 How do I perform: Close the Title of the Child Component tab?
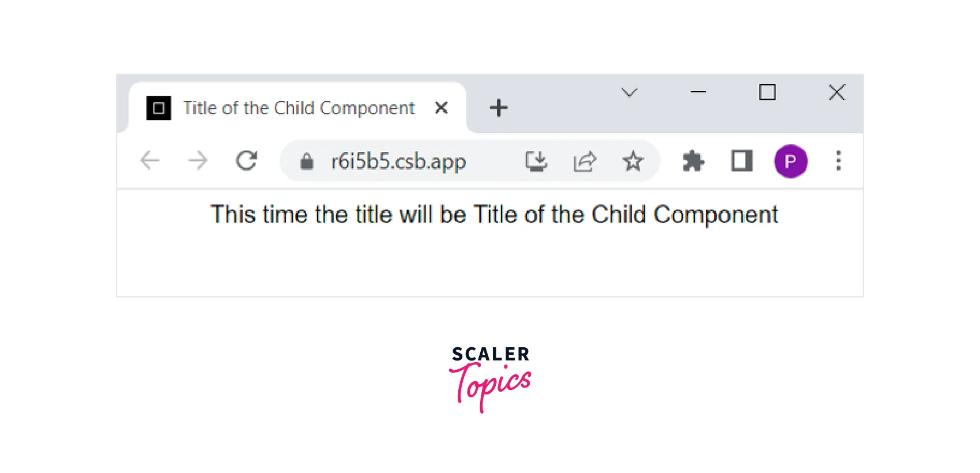[x=441, y=108]
